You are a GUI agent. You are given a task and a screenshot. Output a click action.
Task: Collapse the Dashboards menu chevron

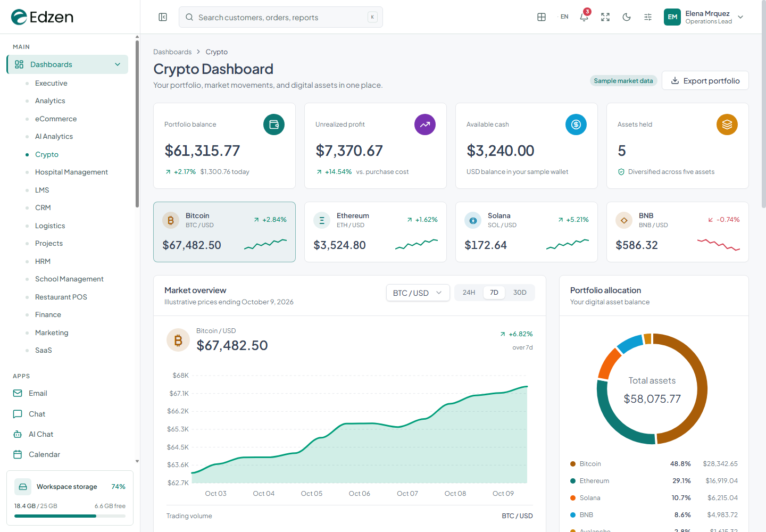(118, 64)
